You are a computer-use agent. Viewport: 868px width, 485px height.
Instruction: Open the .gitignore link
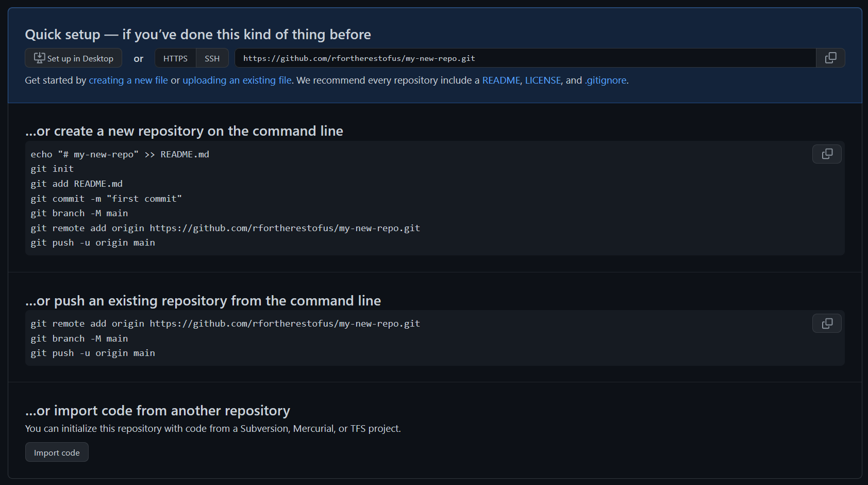point(606,80)
